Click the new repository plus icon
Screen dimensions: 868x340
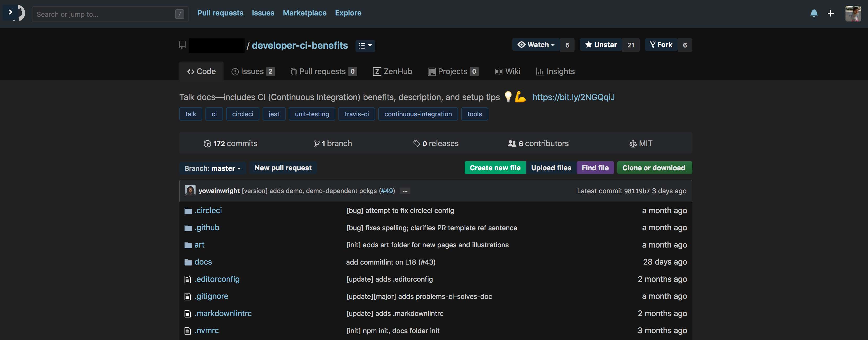pyautogui.click(x=831, y=14)
